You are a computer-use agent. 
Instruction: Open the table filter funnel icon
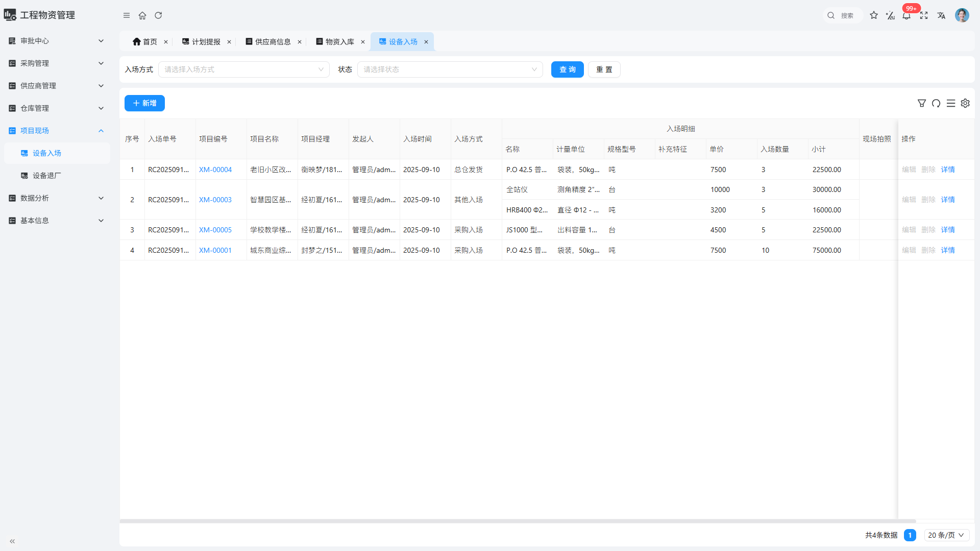click(x=921, y=103)
